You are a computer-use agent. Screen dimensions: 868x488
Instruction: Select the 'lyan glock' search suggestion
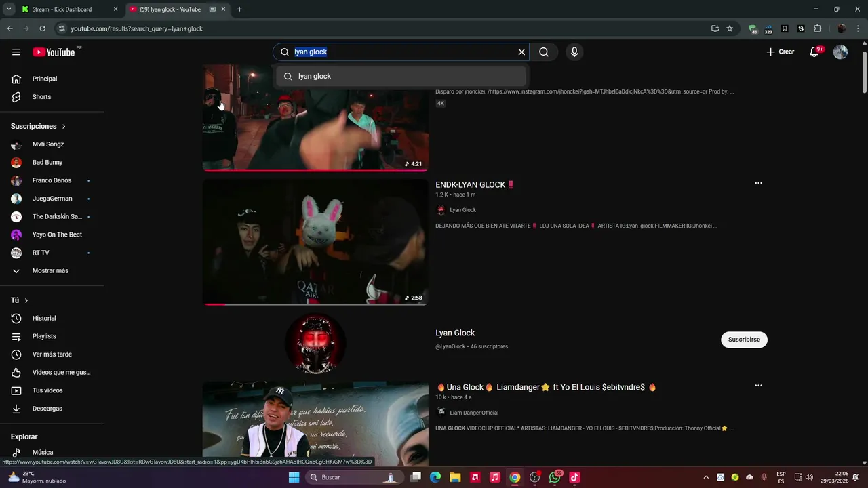(x=401, y=77)
